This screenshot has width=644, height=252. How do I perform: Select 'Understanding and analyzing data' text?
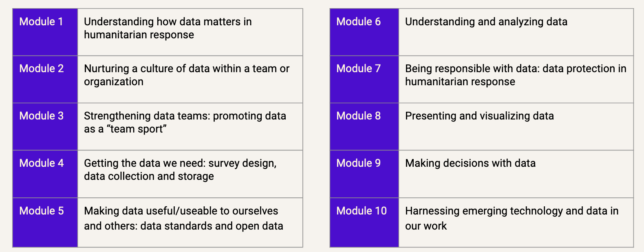(486, 22)
